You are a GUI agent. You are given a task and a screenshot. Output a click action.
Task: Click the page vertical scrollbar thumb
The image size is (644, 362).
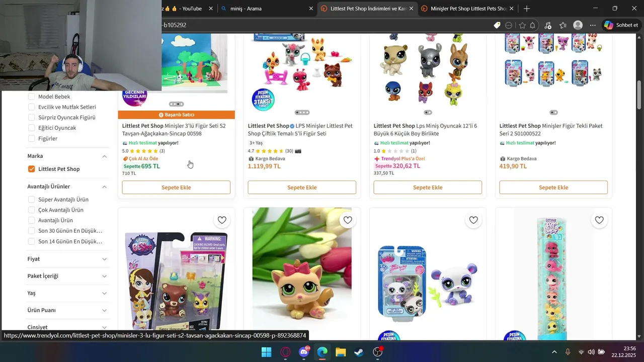tap(639, 95)
